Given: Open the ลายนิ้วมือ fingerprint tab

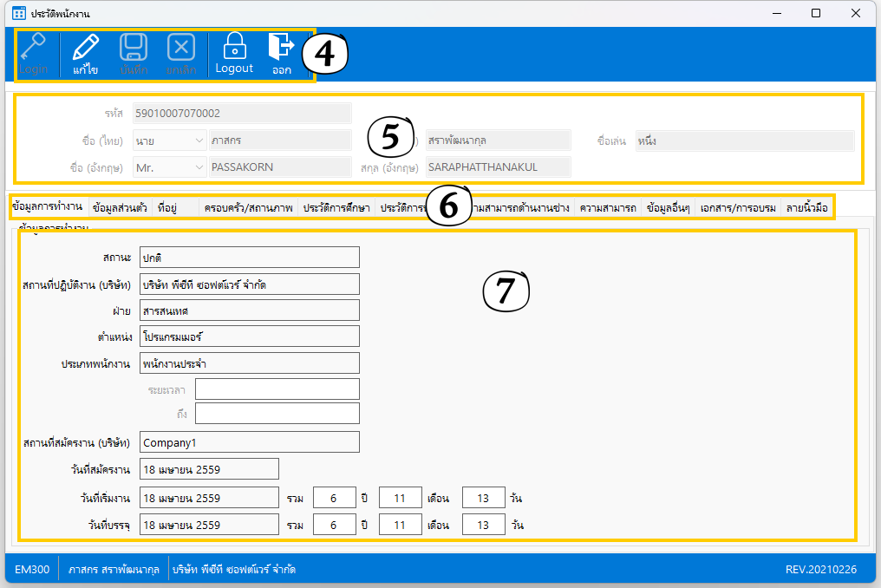Looking at the screenshot, I should (x=806, y=208).
